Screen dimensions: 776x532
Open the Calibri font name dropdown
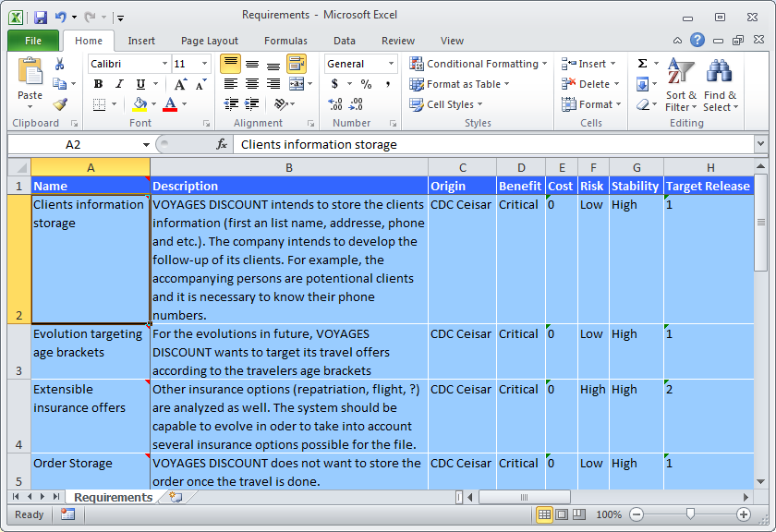tap(164, 64)
